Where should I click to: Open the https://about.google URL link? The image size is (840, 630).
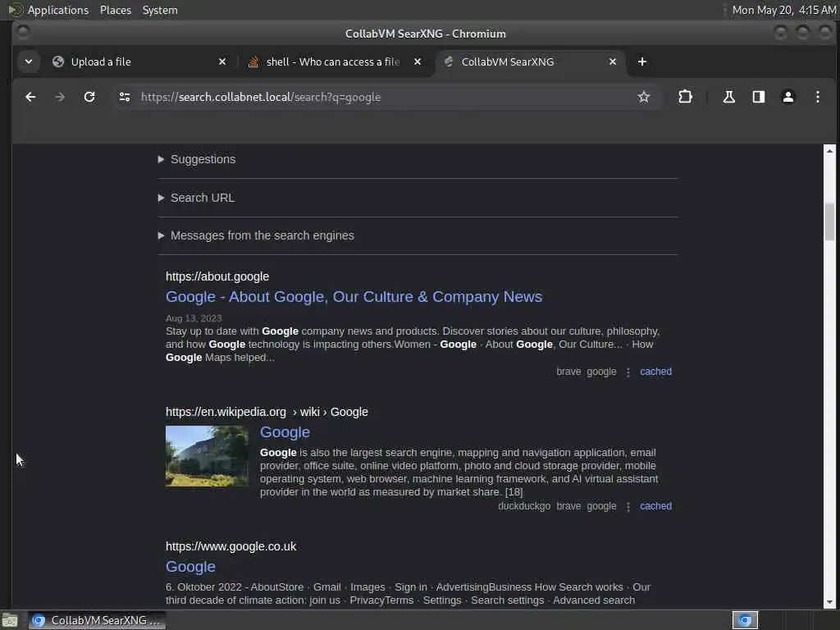(x=217, y=276)
